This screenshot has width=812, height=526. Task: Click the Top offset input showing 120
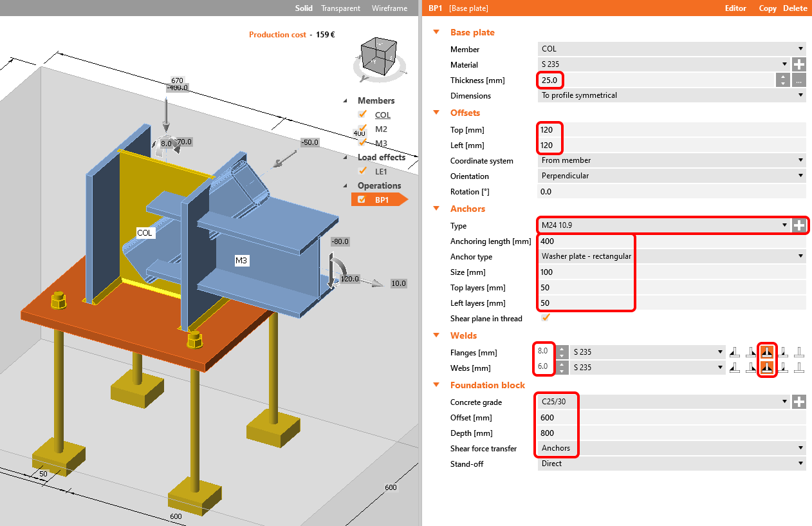click(549, 129)
